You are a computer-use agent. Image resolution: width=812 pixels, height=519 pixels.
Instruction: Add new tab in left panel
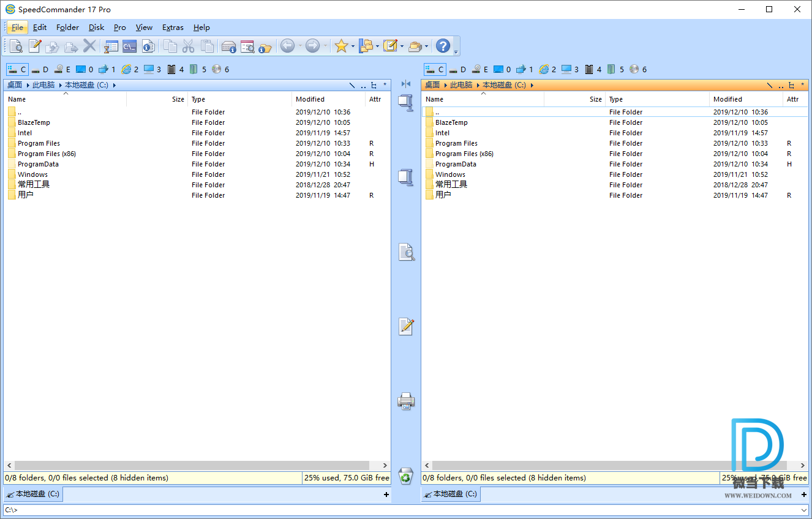(x=386, y=495)
